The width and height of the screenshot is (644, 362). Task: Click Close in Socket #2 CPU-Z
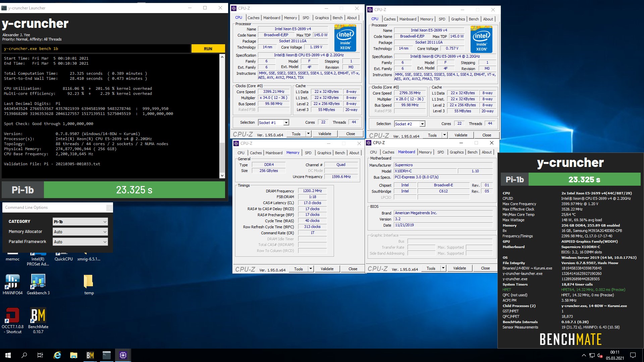tap(487, 135)
